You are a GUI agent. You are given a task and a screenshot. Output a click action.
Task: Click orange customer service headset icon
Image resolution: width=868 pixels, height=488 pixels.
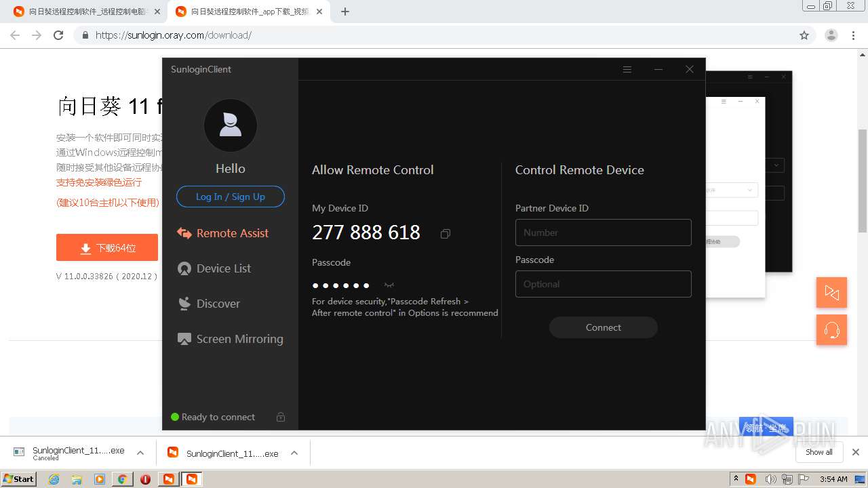(x=831, y=330)
